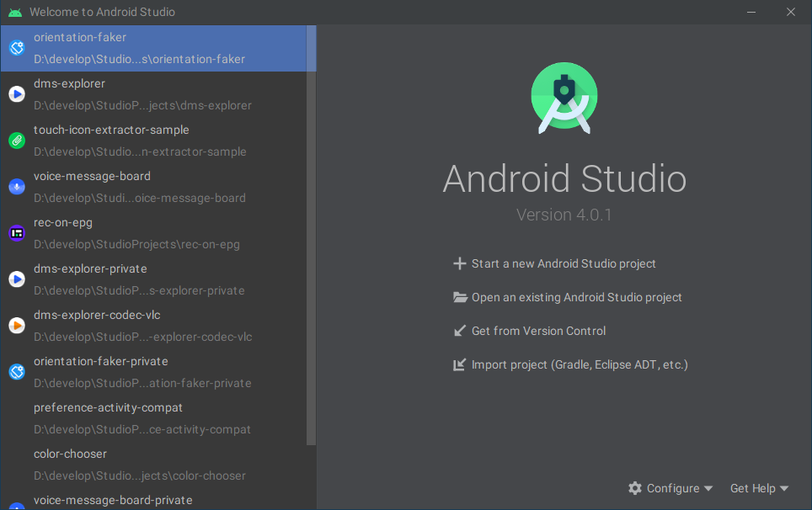Click the Version 4.0.1 label
812x510 pixels.
point(564,215)
